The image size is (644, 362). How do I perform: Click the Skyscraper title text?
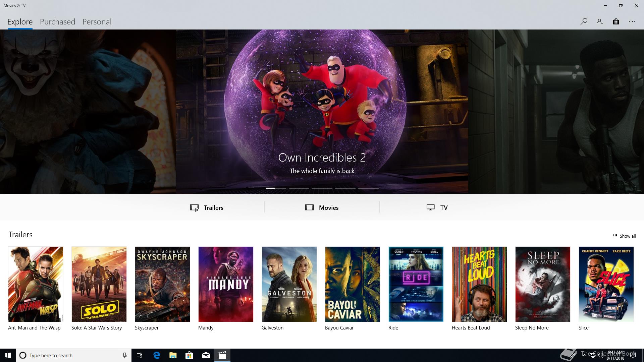pyautogui.click(x=147, y=328)
